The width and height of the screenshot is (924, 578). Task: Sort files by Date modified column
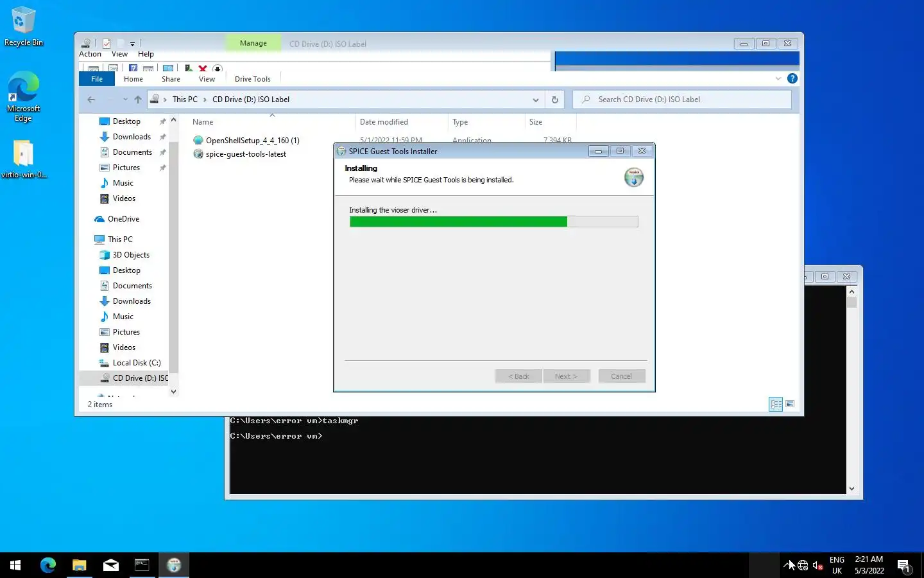[x=384, y=122]
